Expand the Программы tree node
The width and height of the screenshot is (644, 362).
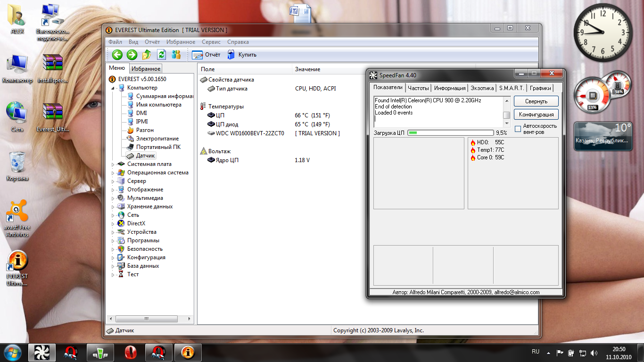[113, 240]
